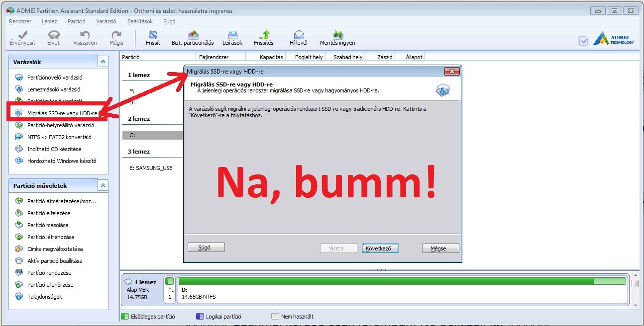Collapse the Varázslók panel
Image resolution: width=644 pixels, height=326 pixels.
pyautogui.click(x=103, y=62)
